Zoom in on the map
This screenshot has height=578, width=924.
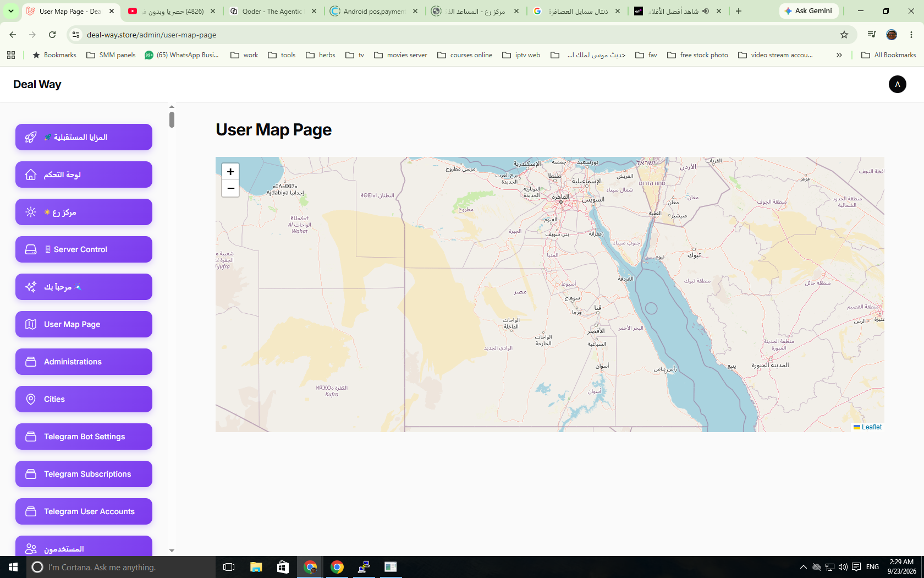point(230,172)
